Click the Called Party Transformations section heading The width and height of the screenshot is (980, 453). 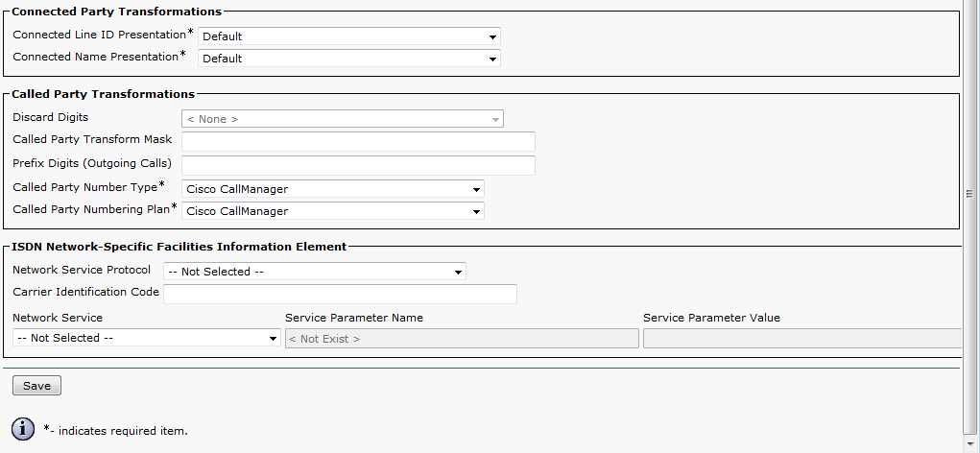[x=103, y=94]
